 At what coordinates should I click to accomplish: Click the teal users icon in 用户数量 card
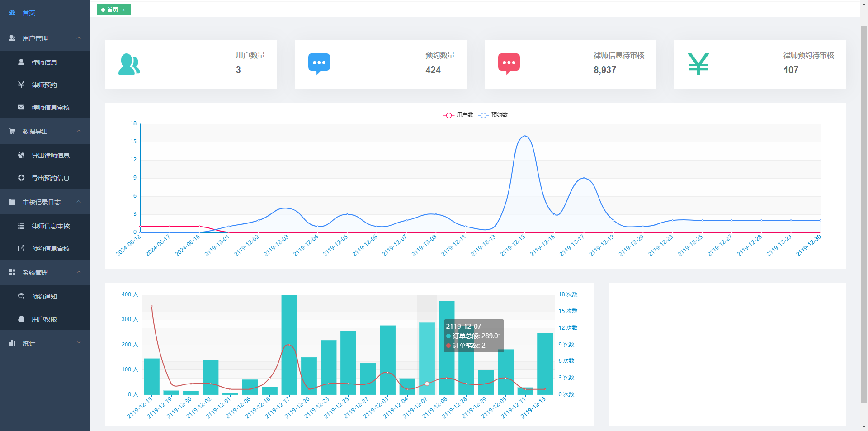129,64
